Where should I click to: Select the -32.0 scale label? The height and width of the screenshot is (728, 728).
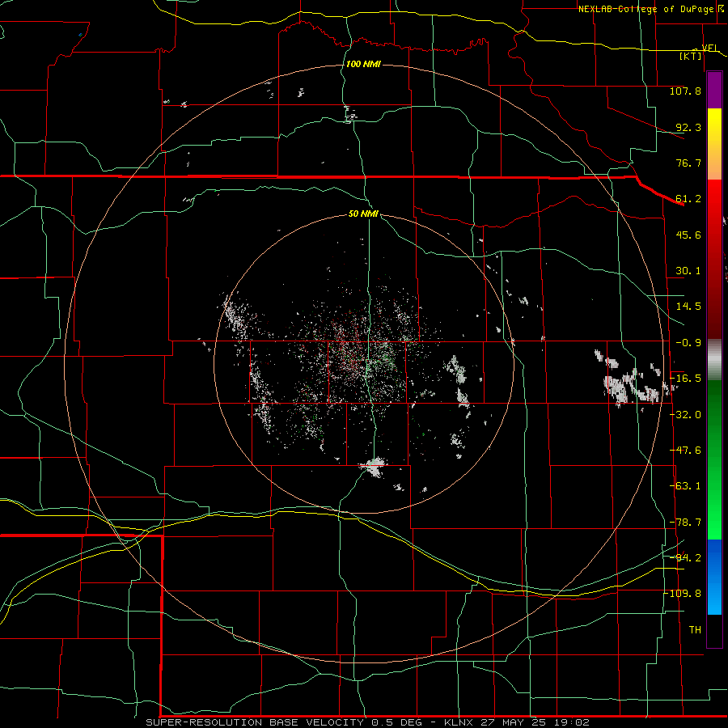[685, 415]
